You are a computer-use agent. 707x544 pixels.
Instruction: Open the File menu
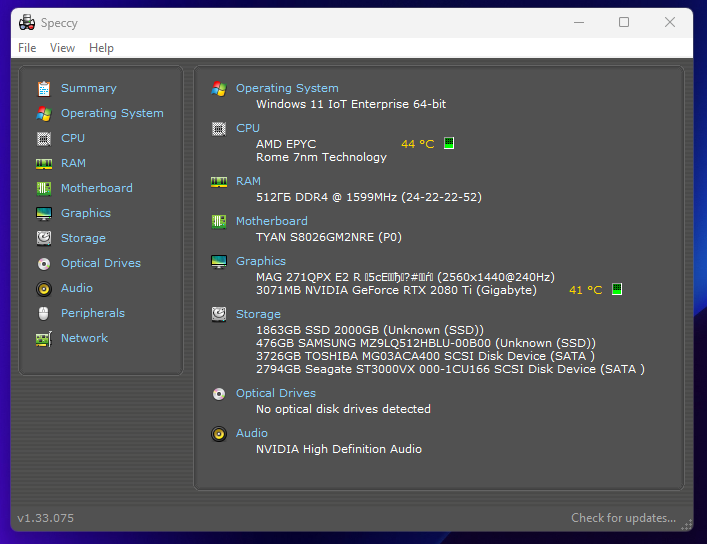(x=27, y=48)
